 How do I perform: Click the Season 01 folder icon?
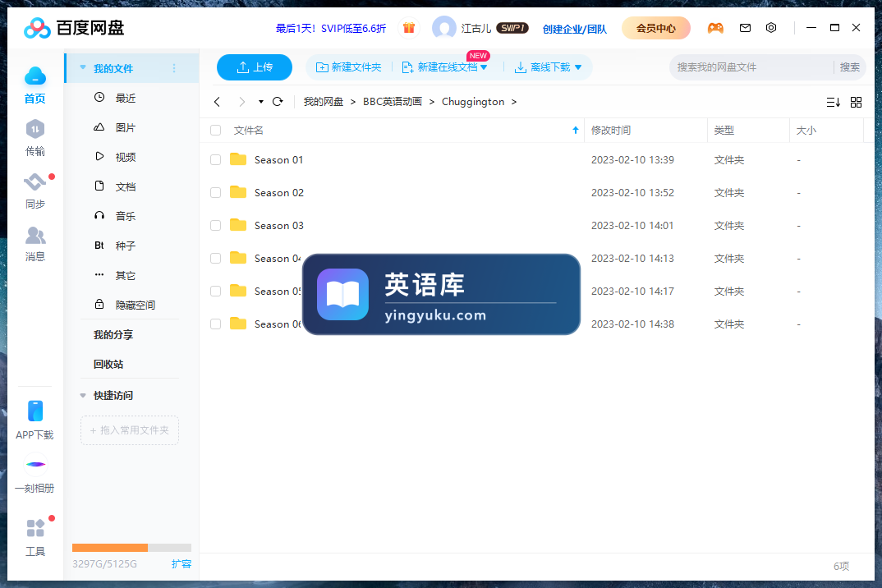(238, 159)
